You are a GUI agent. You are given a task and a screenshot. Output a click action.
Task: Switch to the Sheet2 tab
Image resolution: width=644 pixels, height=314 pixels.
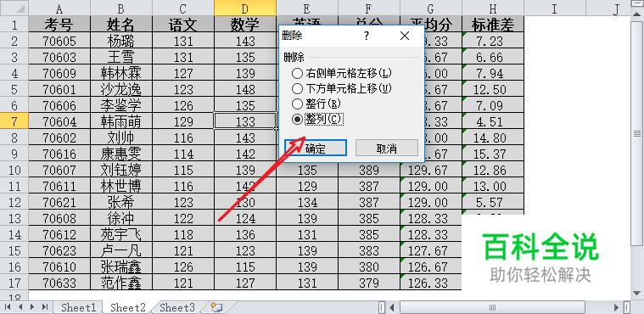tap(128, 307)
